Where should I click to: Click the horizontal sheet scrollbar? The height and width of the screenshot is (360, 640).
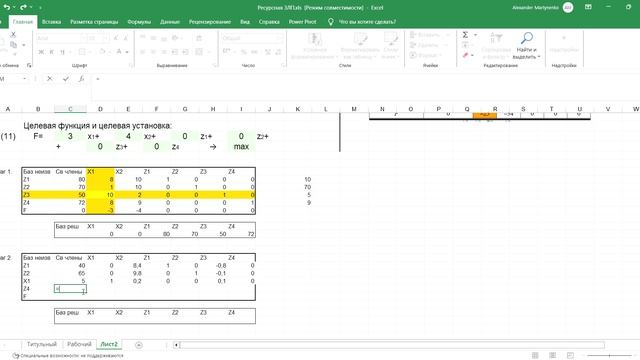coord(392,345)
